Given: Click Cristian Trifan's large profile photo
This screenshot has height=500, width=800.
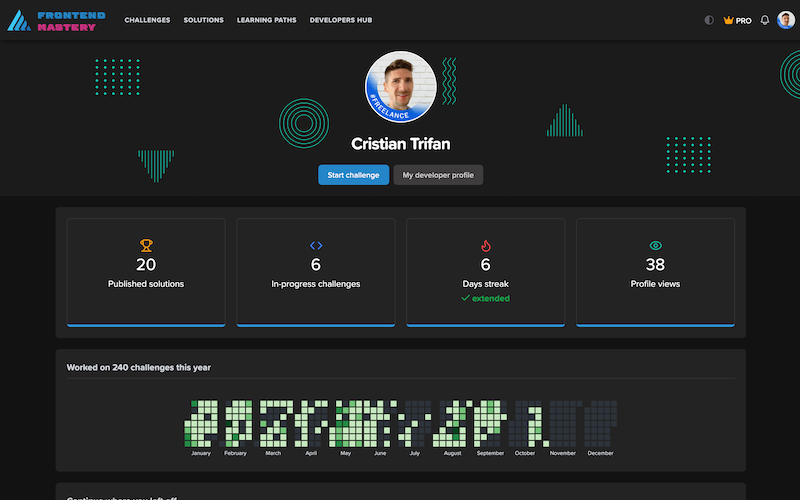Looking at the screenshot, I should tap(400, 86).
